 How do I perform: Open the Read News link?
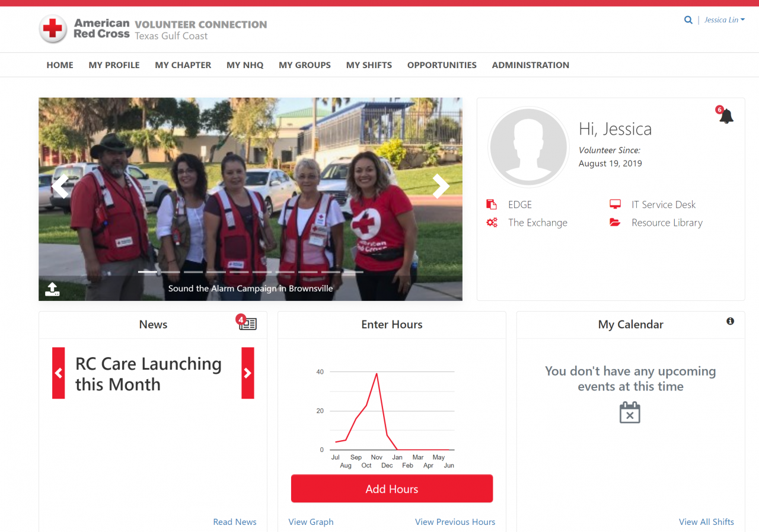235,522
